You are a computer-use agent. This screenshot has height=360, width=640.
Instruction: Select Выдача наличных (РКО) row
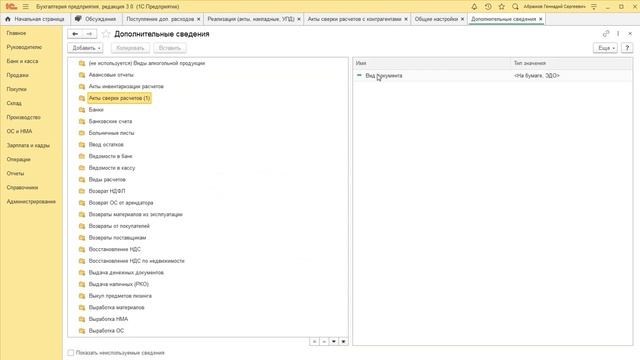tap(119, 284)
